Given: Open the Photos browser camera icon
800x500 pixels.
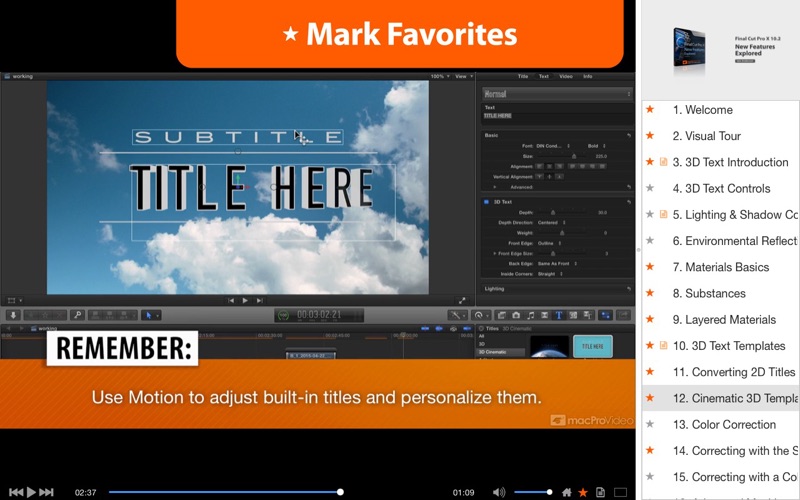Looking at the screenshot, I should click(x=516, y=315).
